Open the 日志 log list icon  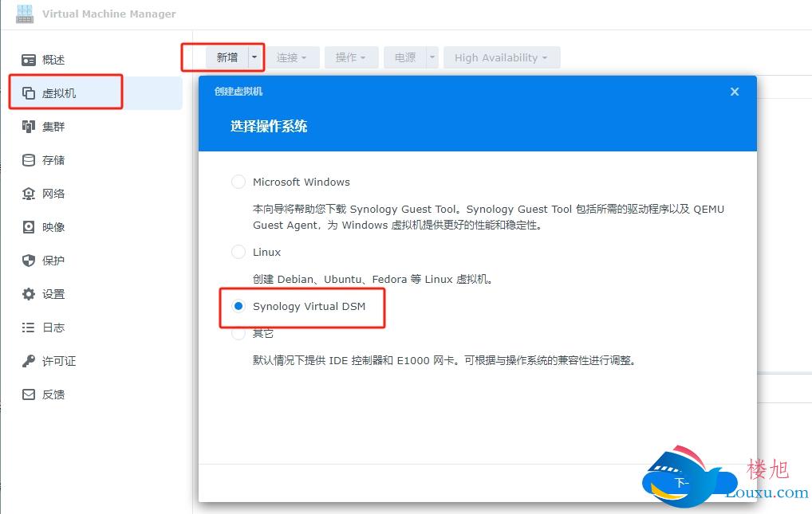tap(29, 328)
